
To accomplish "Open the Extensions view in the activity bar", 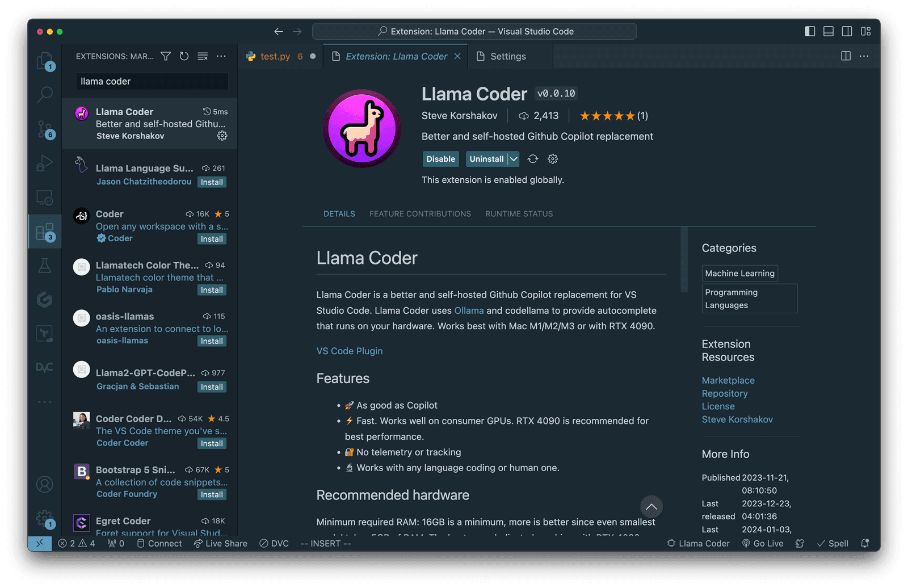I will click(x=45, y=232).
